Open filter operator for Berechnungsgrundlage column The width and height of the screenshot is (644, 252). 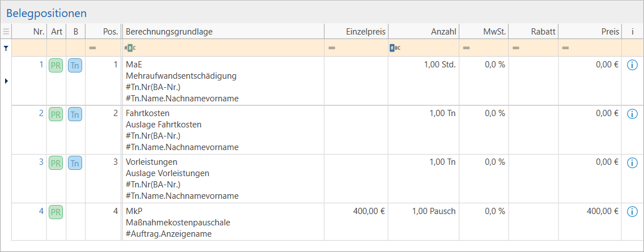coord(130,48)
